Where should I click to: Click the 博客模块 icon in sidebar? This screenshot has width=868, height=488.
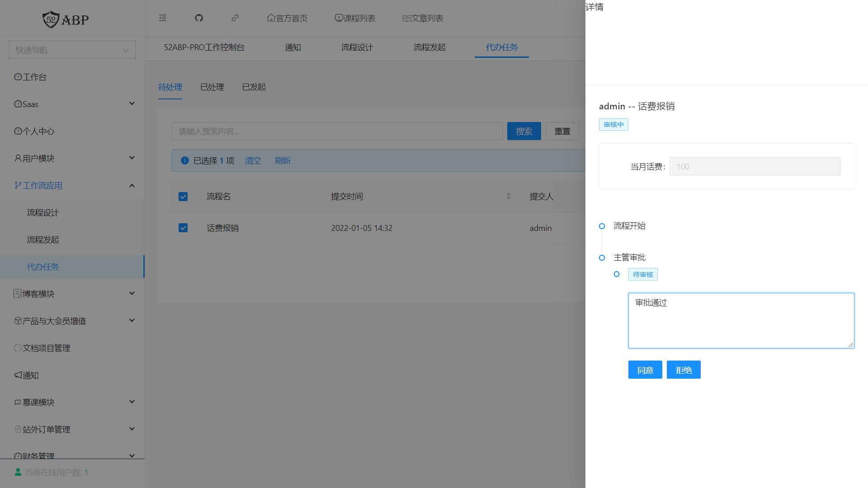(x=18, y=294)
